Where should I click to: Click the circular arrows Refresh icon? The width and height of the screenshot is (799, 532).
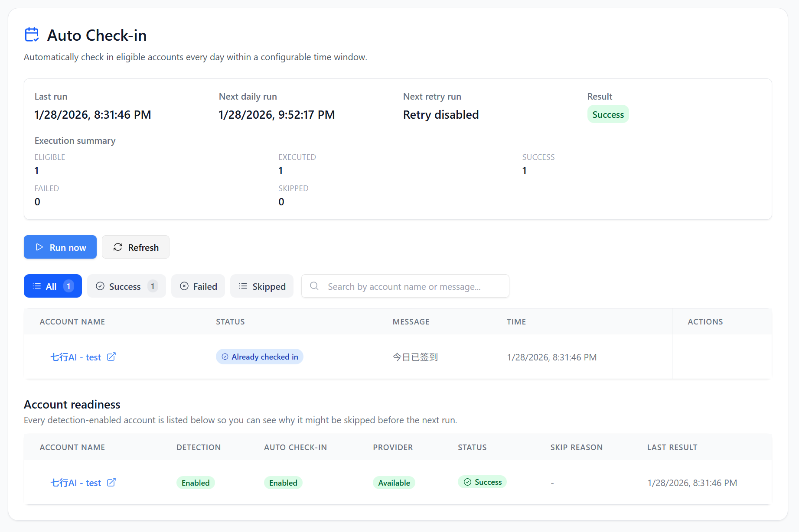coord(118,247)
